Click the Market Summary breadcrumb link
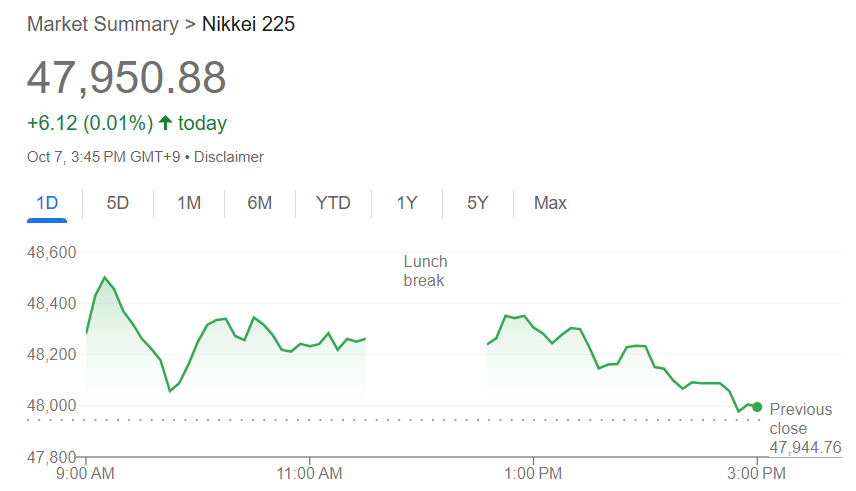Viewport: 856px width, 491px height. [102, 23]
